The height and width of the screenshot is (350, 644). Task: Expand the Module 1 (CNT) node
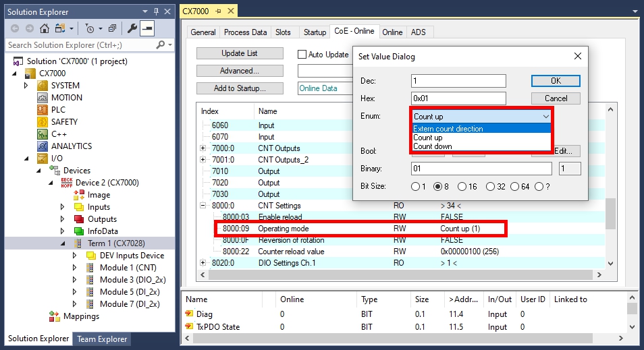tap(74, 268)
